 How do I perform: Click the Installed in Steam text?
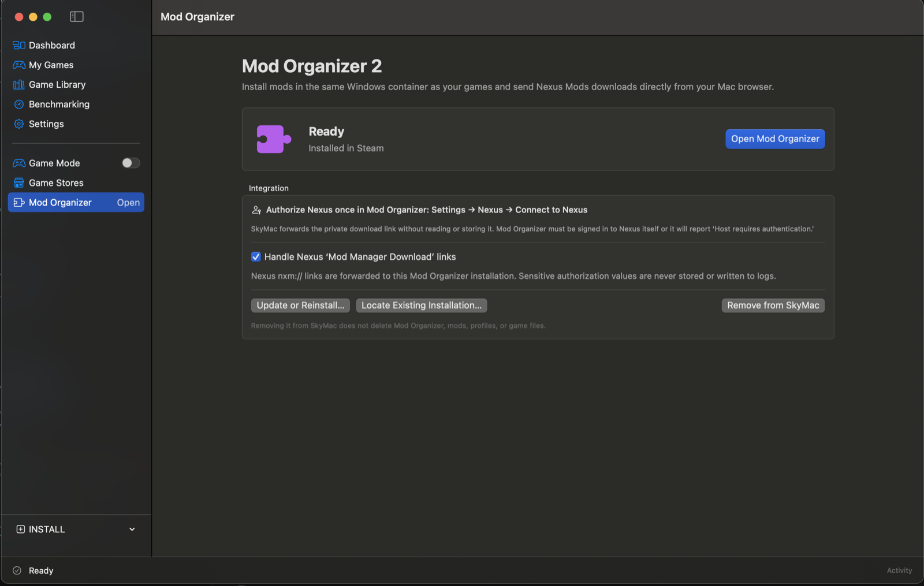(x=346, y=148)
